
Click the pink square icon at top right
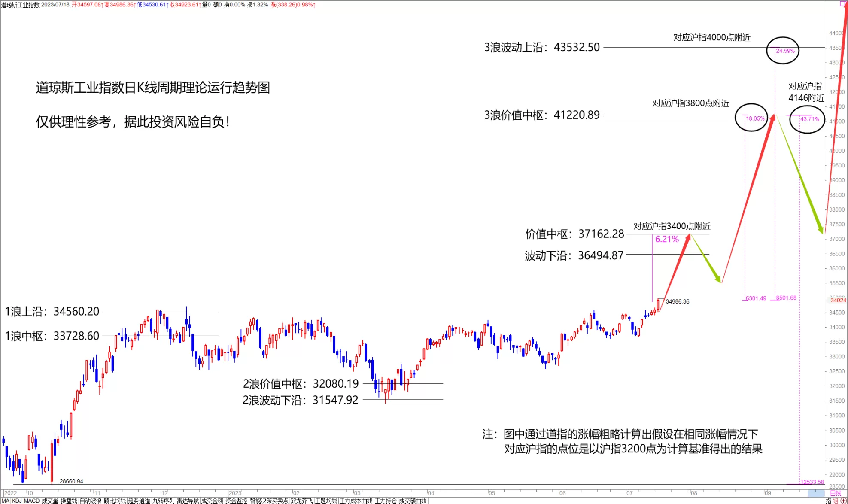tap(843, 3)
